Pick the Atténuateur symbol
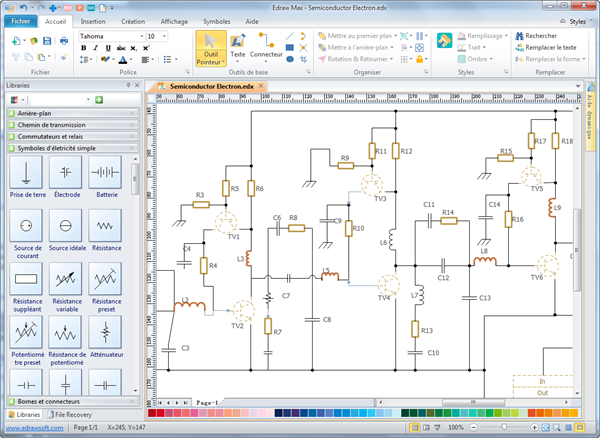 tap(105, 332)
